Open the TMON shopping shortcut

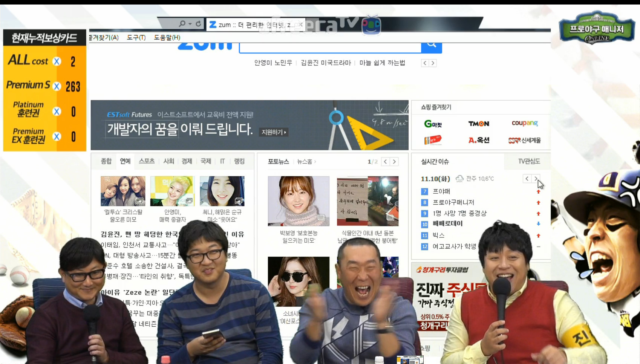pyautogui.click(x=478, y=124)
